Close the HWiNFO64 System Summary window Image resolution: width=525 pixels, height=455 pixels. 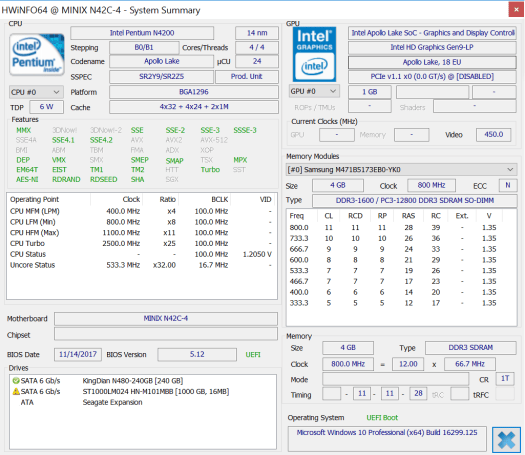(x=516, y=9)
